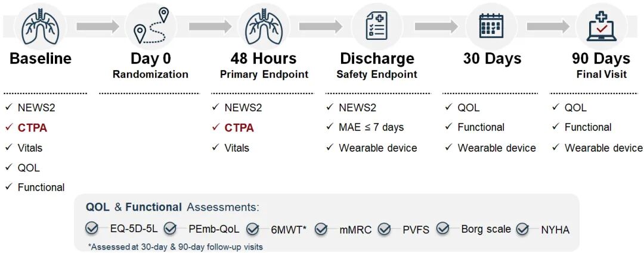644x253 pixels.
Task: Click the arrow between Discharge and 30 Days
Action: [x=436, y=27]
